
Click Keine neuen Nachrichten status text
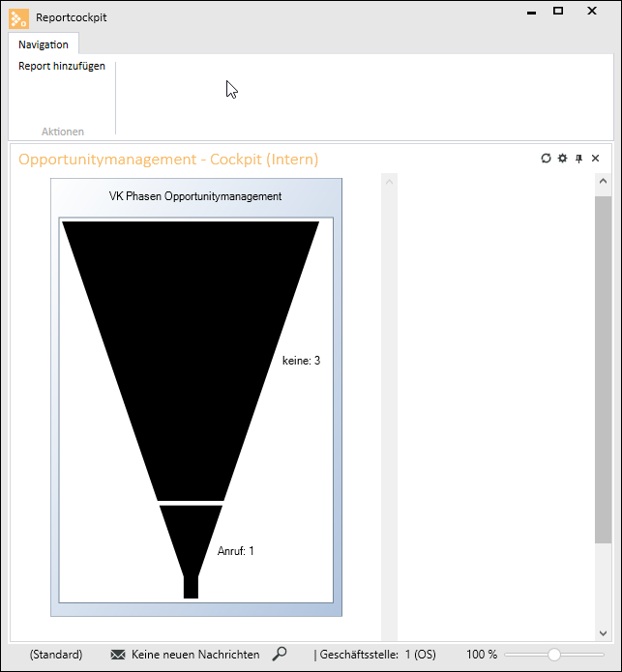coord(195,655)
